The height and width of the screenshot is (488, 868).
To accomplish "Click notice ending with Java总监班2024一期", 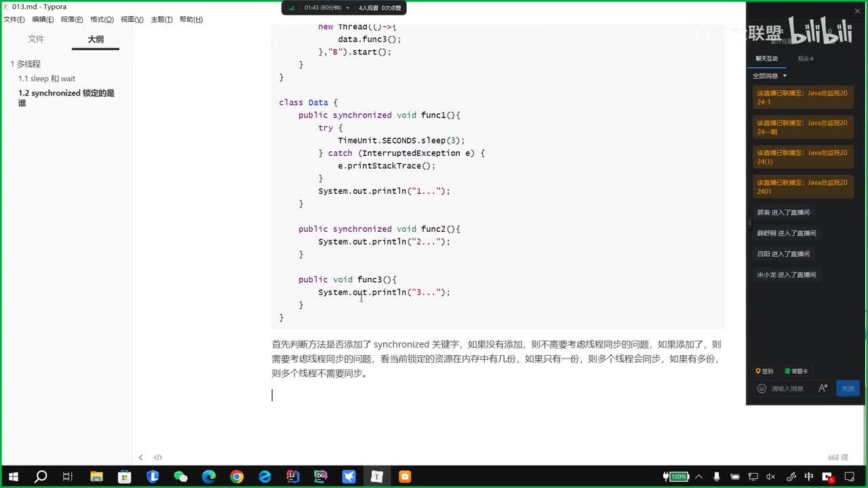I will point(802,127).
